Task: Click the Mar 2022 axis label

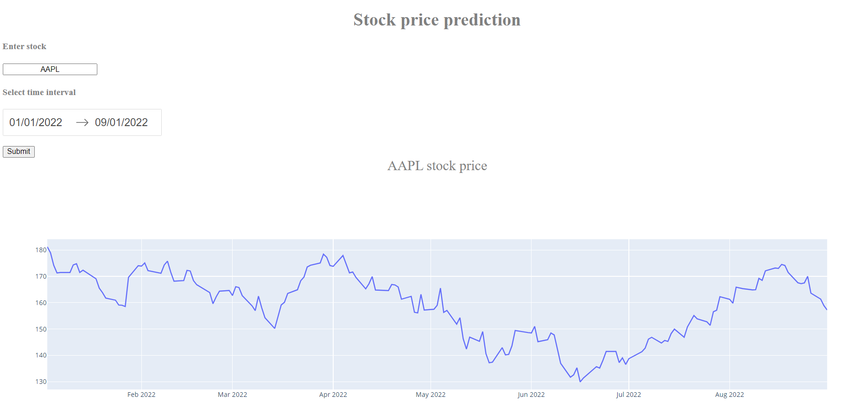Action: tap(232, 395)
